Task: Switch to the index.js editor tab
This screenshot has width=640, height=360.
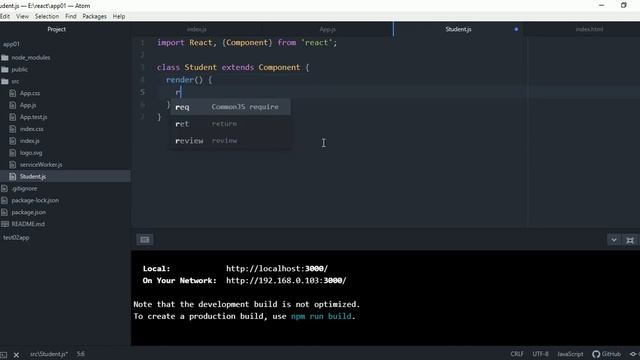Action: [197, 29]
